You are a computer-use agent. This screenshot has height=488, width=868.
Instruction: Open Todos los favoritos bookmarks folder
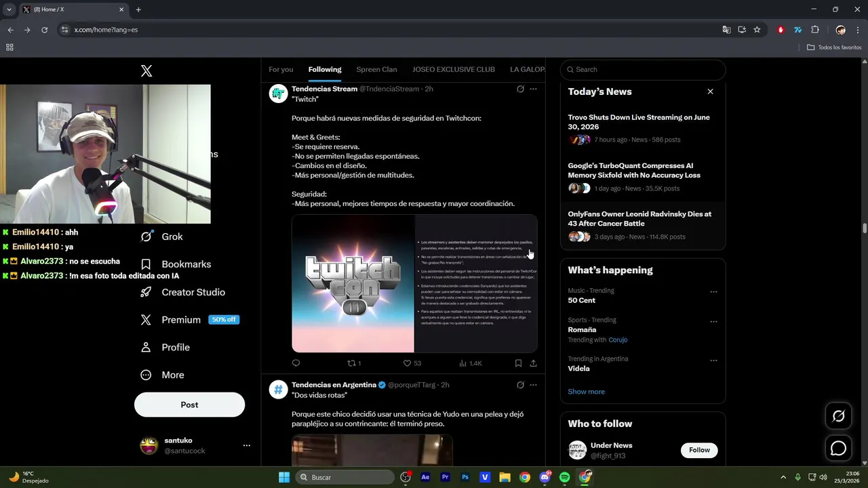[x=834, y=47]
